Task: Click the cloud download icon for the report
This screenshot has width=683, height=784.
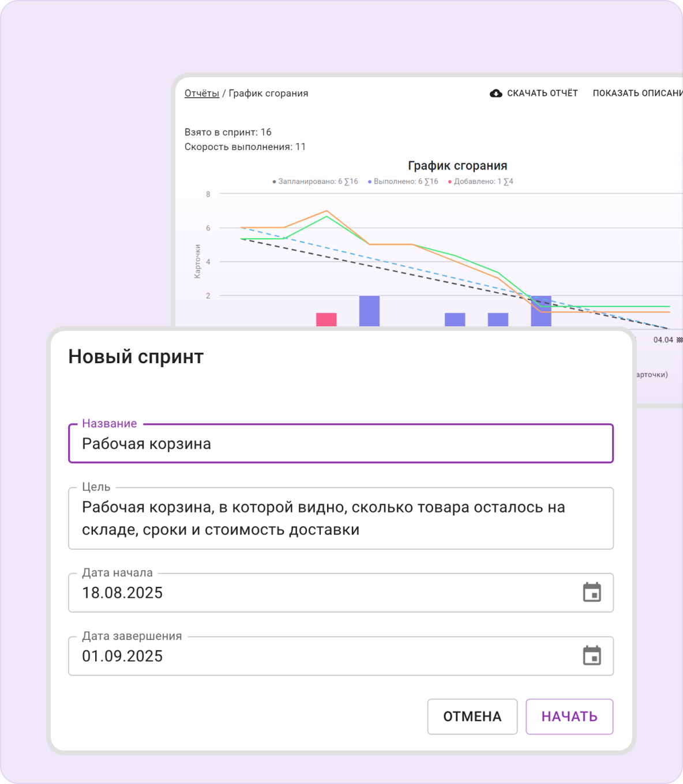Action: (496, 93)
